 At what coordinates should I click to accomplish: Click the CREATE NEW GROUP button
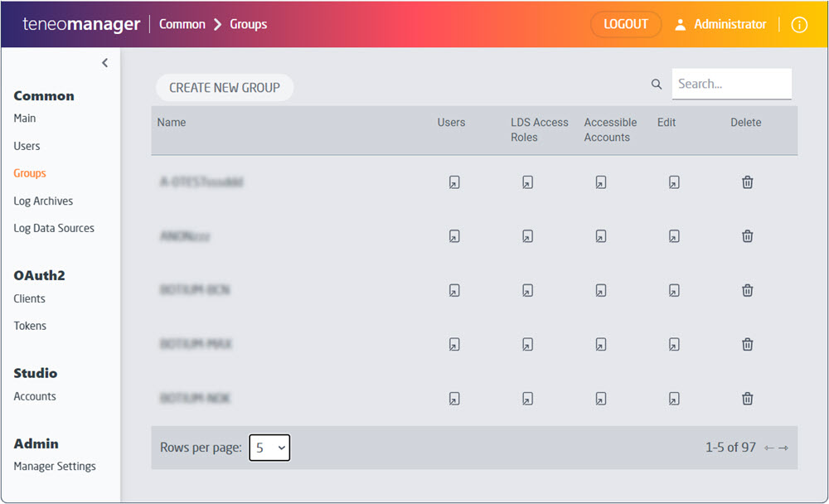pyautogui.click(x=224, y=87)
